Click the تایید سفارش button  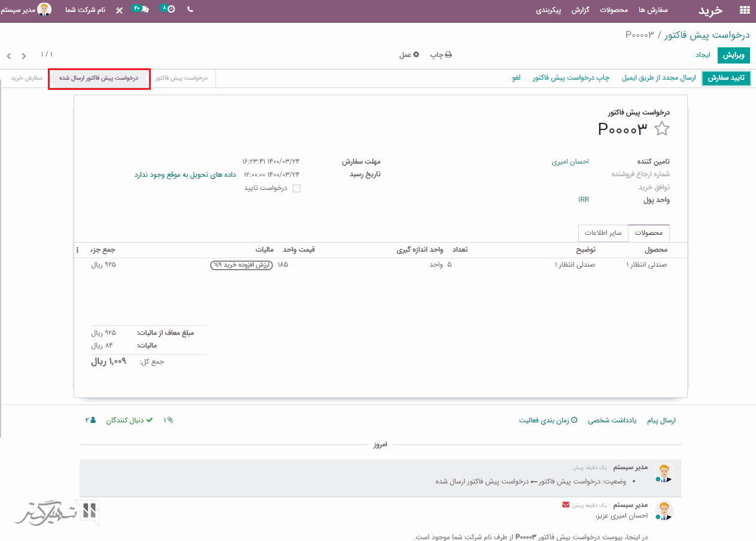click(x=725, y=78)
